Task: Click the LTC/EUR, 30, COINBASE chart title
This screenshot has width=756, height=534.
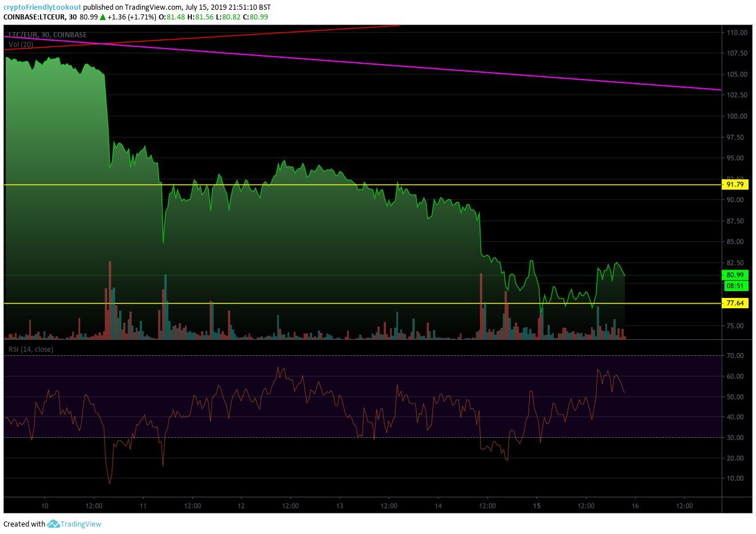Action: click(48, 35)
